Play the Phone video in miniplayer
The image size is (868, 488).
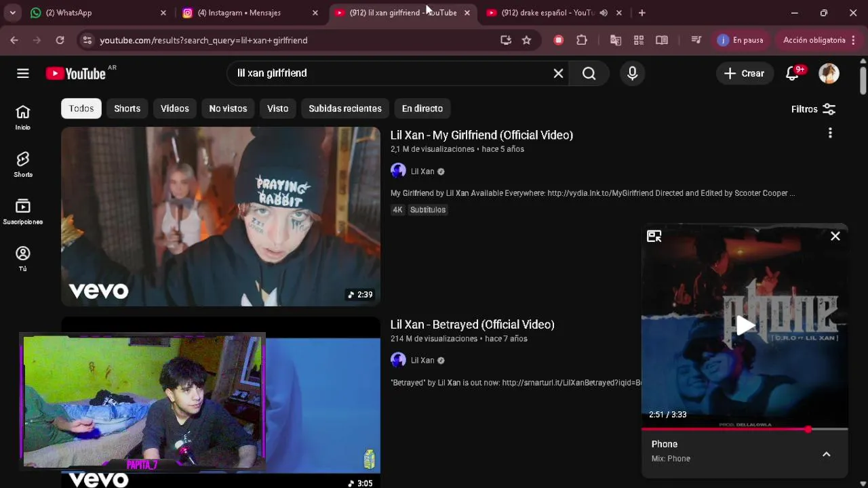click(x=745, y=325)
